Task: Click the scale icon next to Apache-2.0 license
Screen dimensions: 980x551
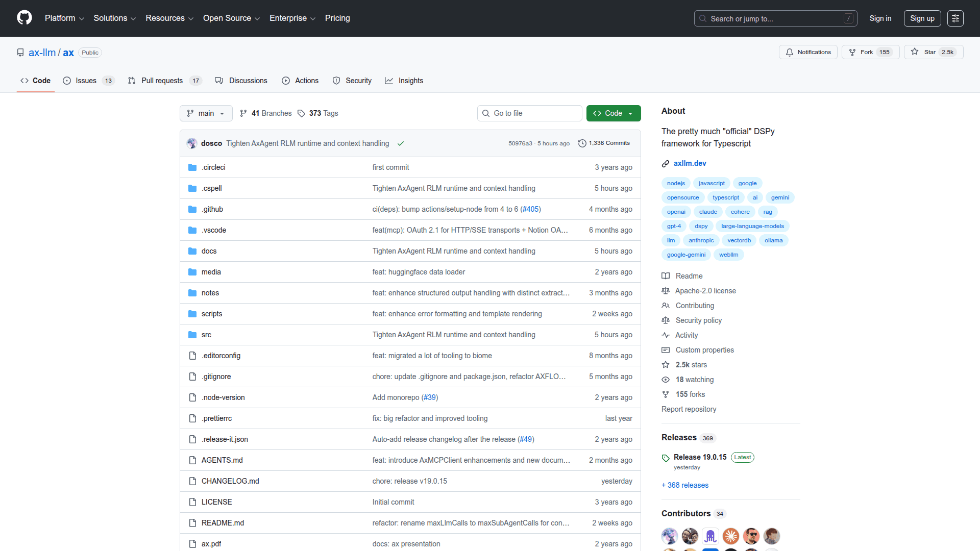Action: click(666, 291)
